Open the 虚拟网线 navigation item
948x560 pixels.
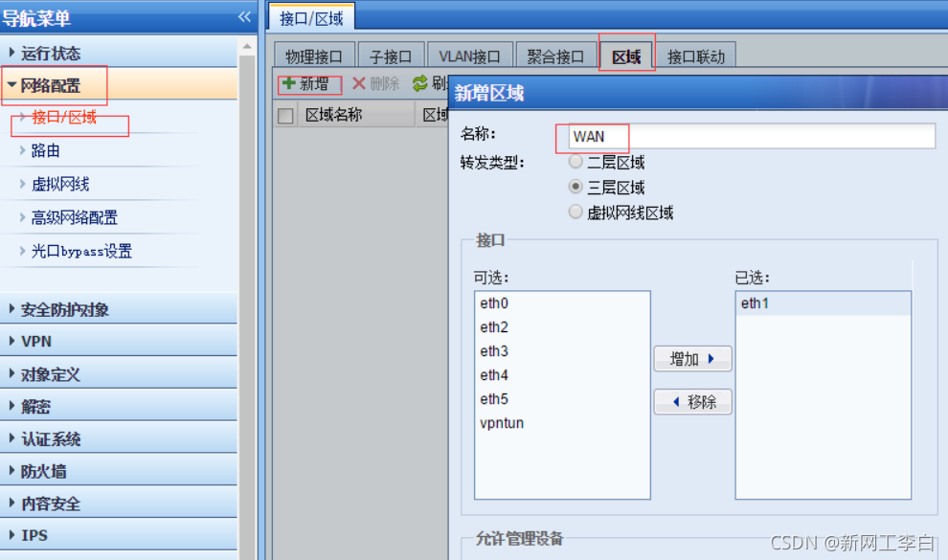click(x=60, y=184)
